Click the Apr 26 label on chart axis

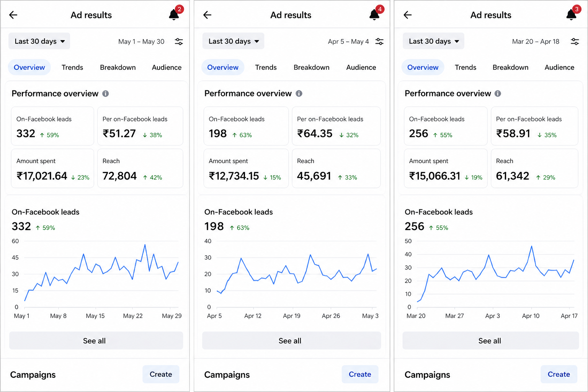tap(331, 316)
